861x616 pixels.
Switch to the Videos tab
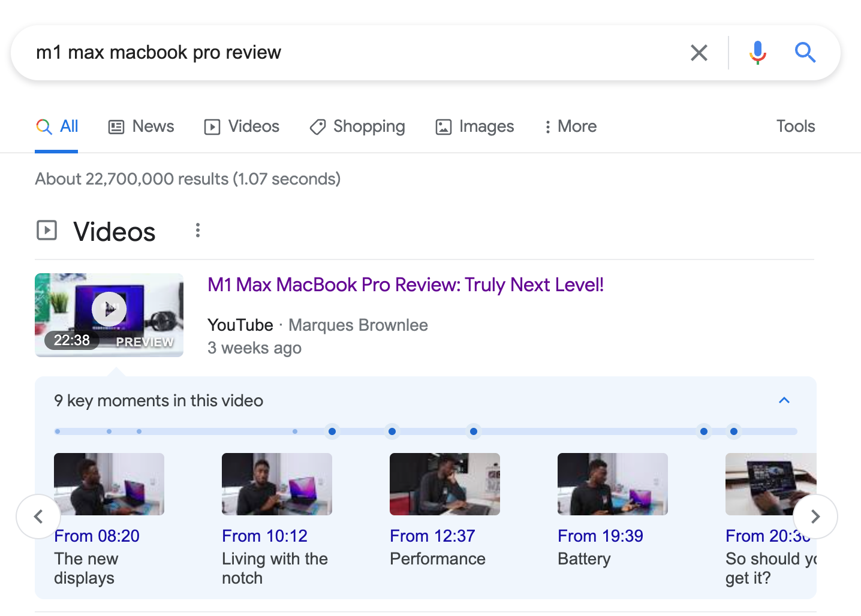242,126
